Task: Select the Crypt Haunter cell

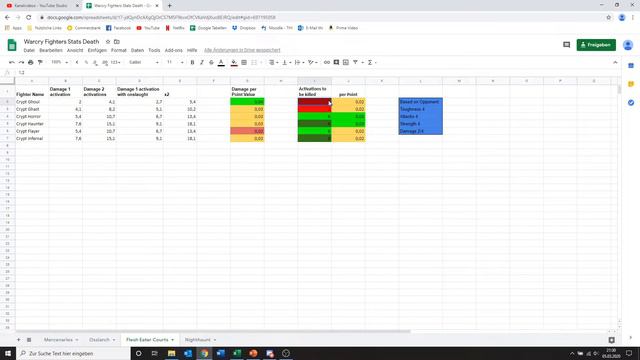Action: click(32, 124)
